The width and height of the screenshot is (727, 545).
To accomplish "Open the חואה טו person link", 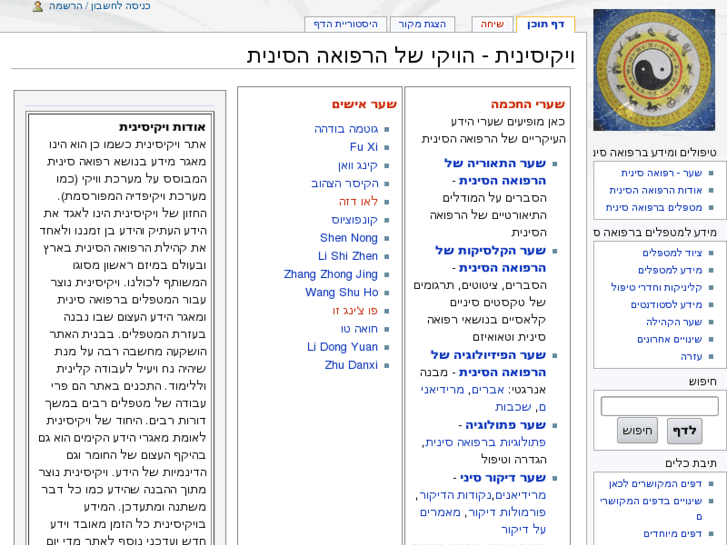I will tap(359, 328).
